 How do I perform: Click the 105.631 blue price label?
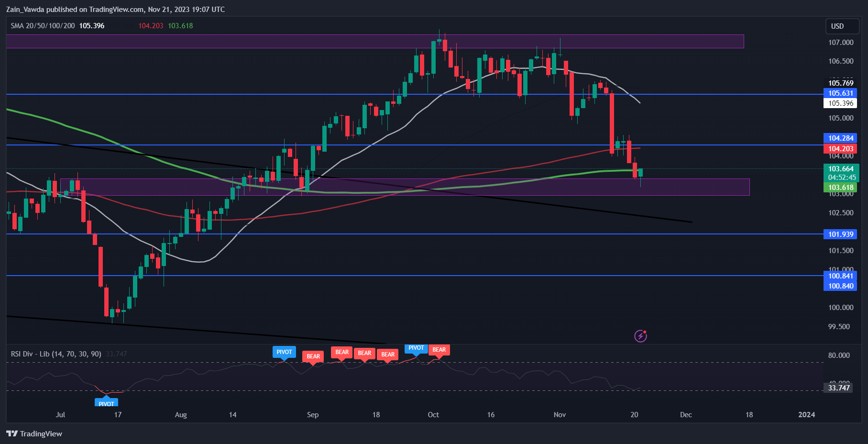coord(841,93)
